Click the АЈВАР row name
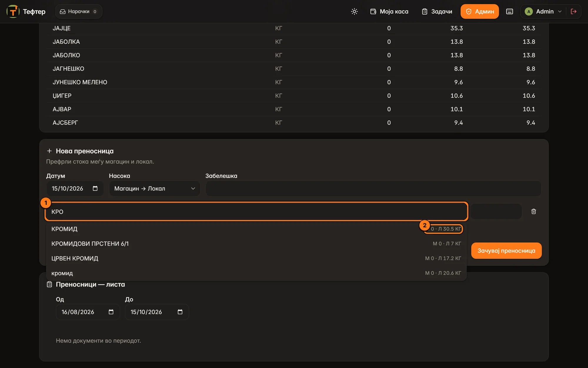Screen dimensions: 588x368 pos(62,109)
